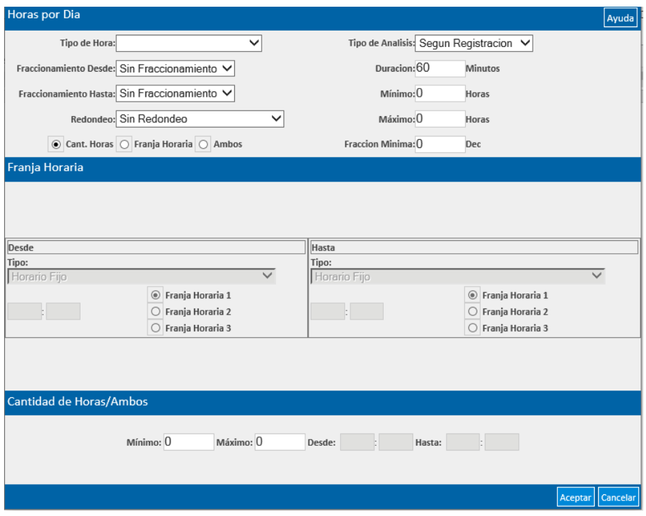
Task: Click the Ayuda help button
Action: pos(620,18)
